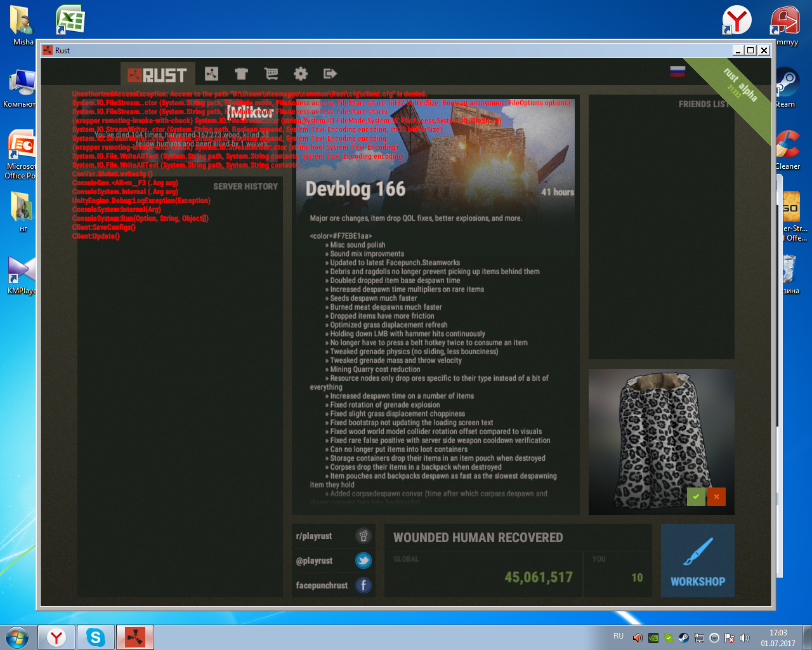Open Rust options gear icon
812x650 pixels.
pyautogui.click(x=301, y=74)
